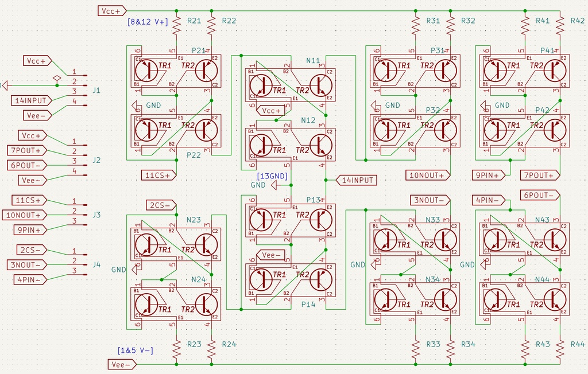Select resistor R21 symbol
This screenshot has height=374, width=588.
[176, 25]
